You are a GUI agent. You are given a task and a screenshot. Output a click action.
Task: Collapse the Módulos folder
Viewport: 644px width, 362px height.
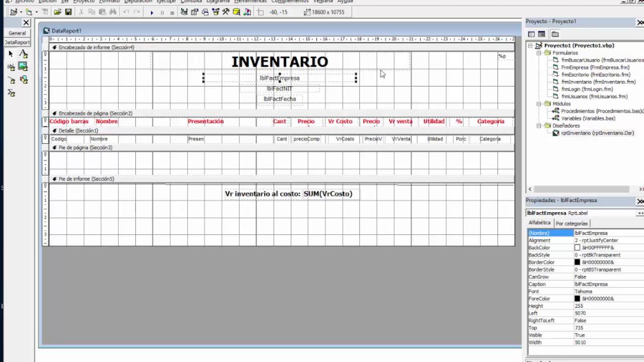[539, 104]
